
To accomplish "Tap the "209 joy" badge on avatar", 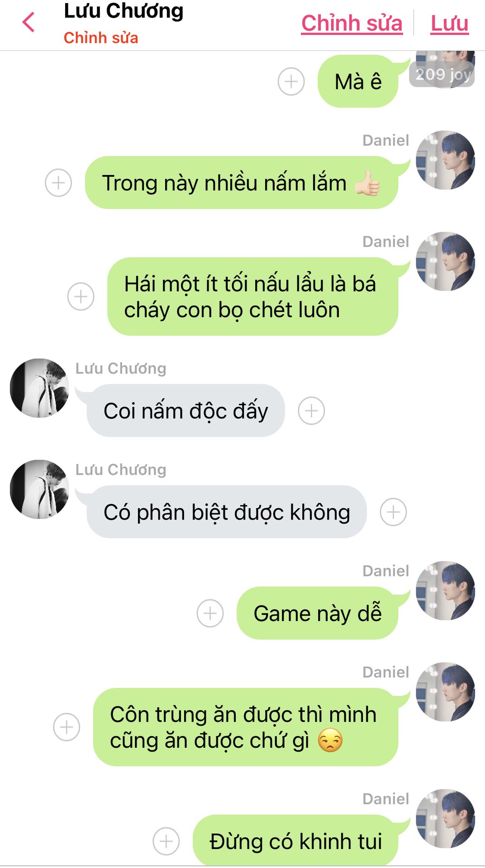I will (x=442, y=74).
